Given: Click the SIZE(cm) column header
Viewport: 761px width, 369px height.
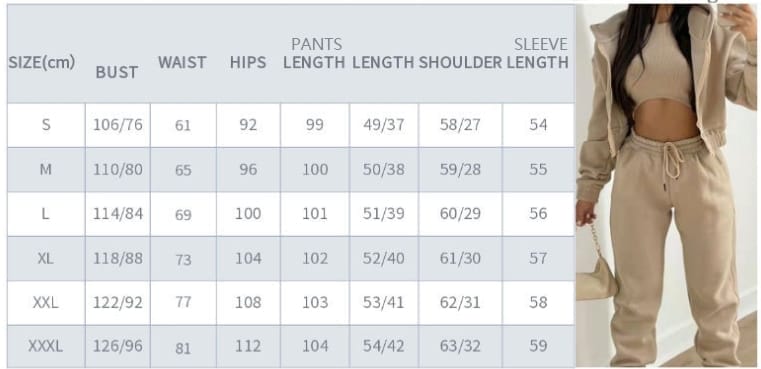Looking at the screenshot, I should [x=42, y=62].
